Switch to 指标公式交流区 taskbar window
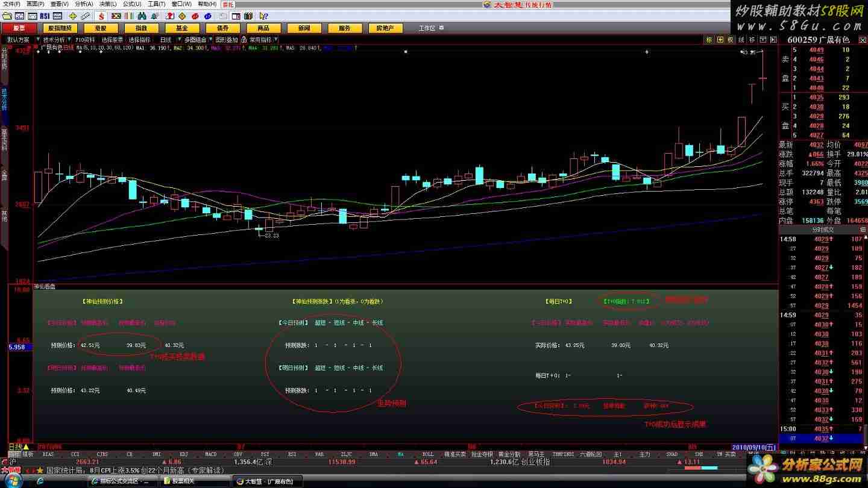The width and height of the screenshot is (868, 488). point(123,481)
